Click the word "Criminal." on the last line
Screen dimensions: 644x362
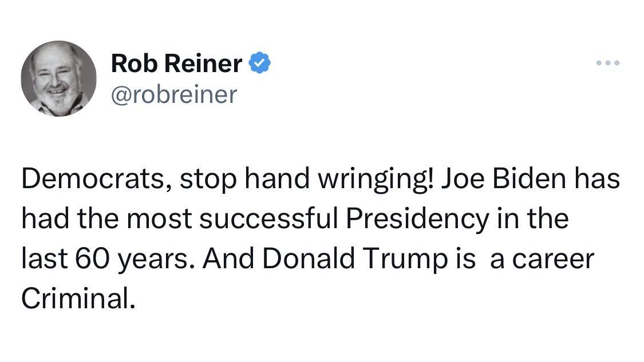click(x=78, y=298)
